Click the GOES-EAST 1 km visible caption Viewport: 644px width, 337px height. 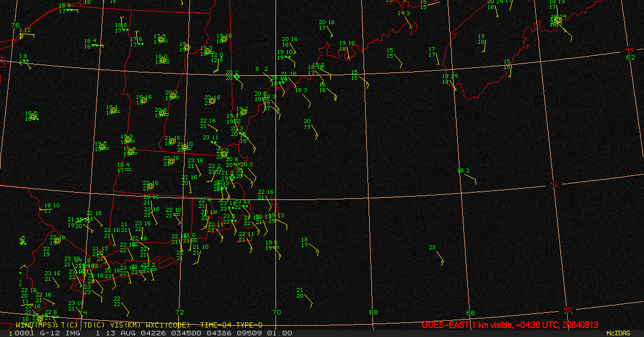[x=510, y=325]
